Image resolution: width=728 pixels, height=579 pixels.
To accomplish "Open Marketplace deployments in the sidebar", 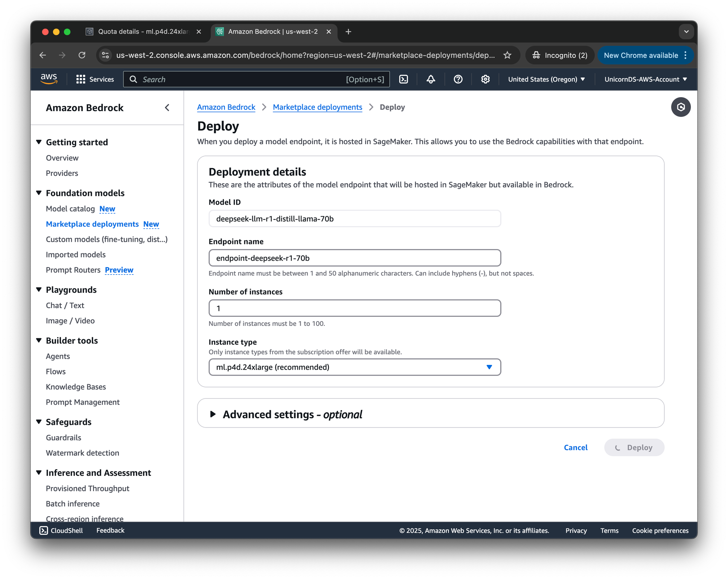I will click(x=92, y=224).
